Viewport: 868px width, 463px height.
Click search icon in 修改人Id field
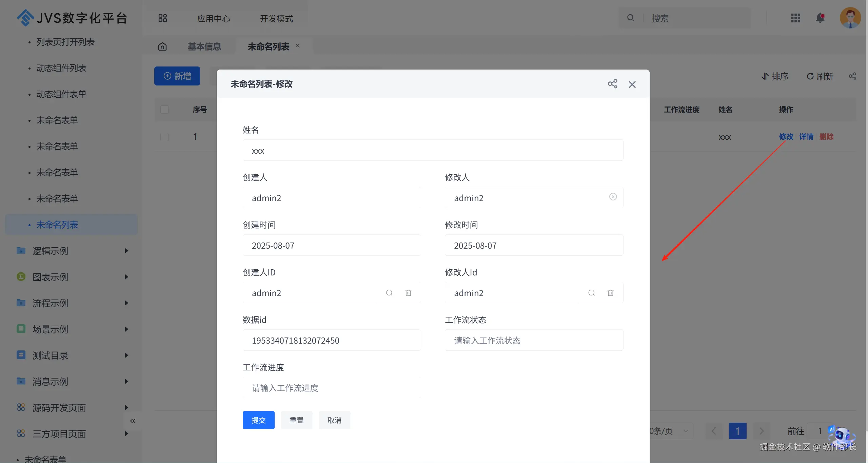tap(591, 293)
